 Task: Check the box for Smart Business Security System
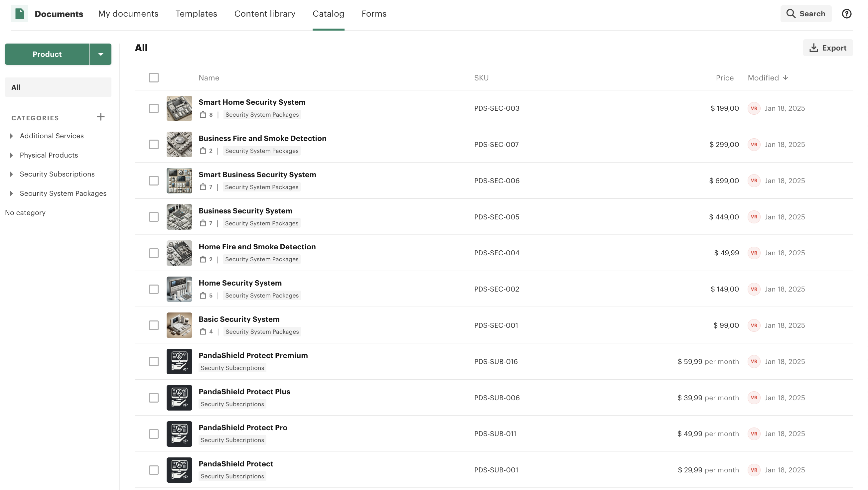[x=154, y=181]
